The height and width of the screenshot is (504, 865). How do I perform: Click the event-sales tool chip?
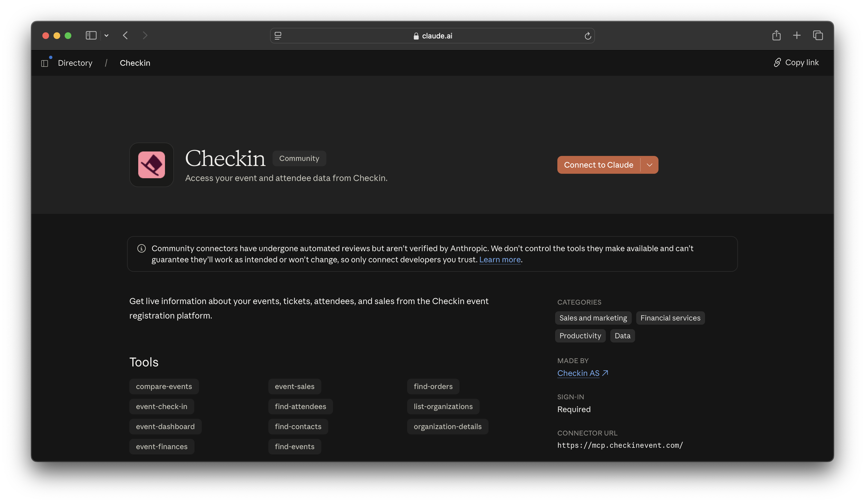pos(295,387)
